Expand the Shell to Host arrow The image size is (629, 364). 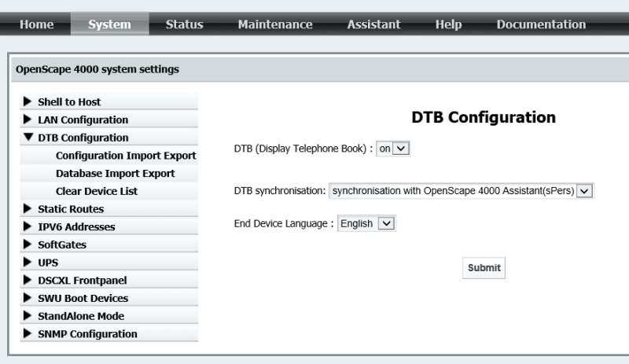[x=28, y=101]
